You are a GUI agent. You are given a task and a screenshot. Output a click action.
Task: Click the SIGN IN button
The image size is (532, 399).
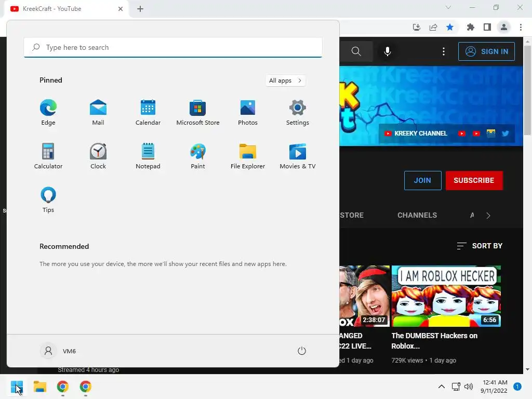[486, 51]
